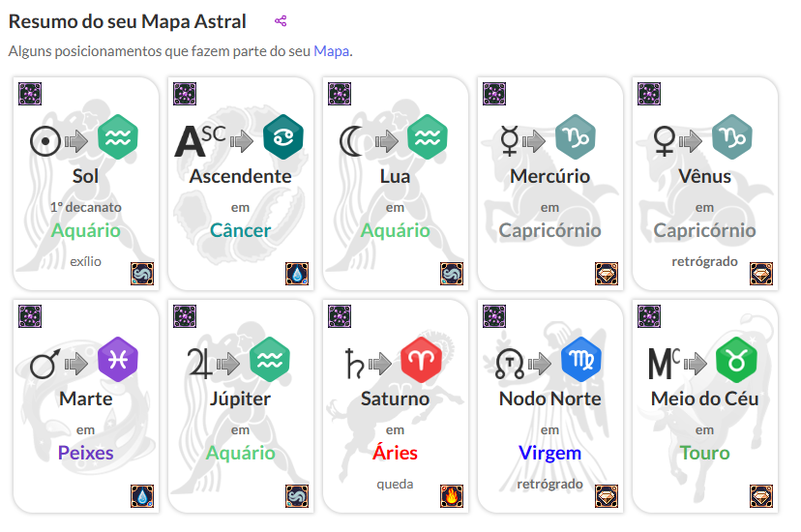This screenshot has width=801, height=532.
Task: Click the purple badge atop Saturno card
Action: coord(340,316)
